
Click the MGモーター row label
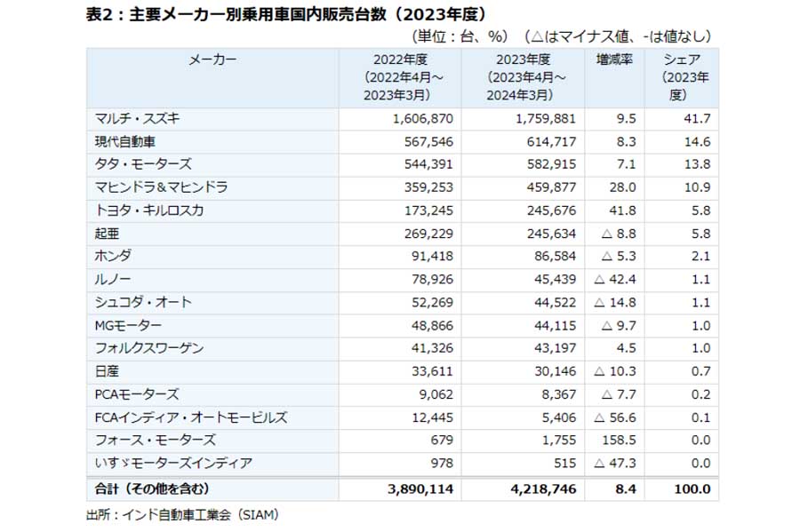pyautogui.click(x=128, y=325)
